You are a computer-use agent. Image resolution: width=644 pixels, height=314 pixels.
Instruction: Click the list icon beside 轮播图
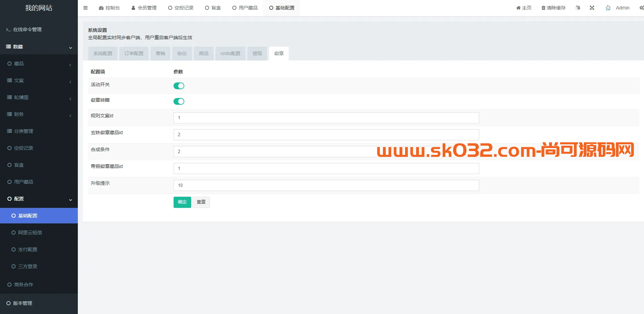click(9, 97)
